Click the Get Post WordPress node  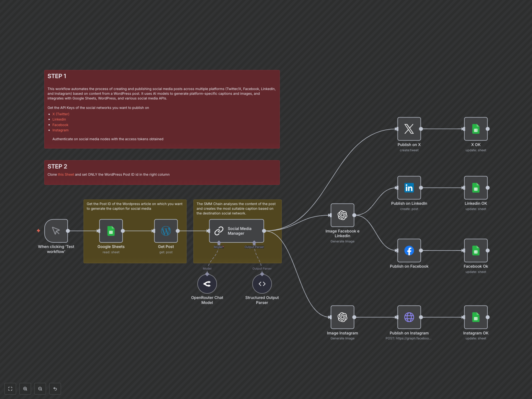pyautogui.click(x=166, y=231)
